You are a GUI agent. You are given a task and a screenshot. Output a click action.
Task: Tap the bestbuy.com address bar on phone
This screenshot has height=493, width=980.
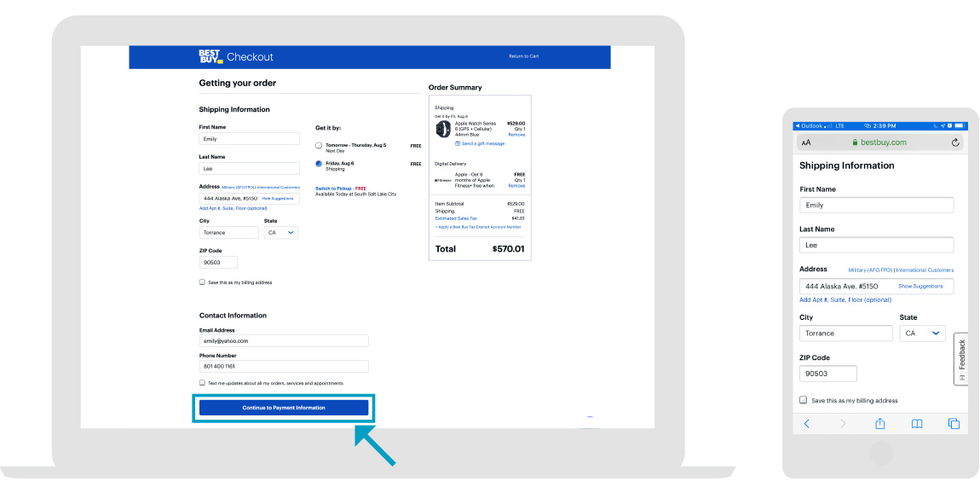pyautogui.click(x=880, y=142)
